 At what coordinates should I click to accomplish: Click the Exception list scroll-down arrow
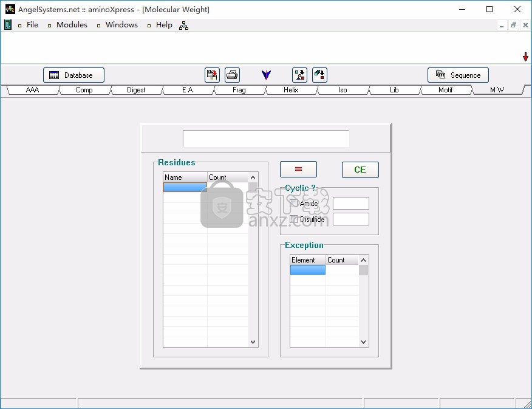[363, 342]
